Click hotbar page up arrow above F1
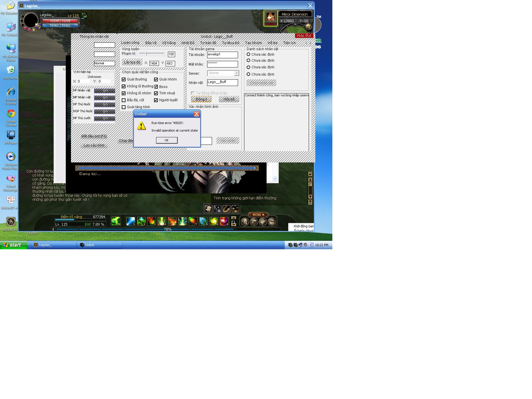This screenshot has height=399, width=532. click(x=234, y=218)
